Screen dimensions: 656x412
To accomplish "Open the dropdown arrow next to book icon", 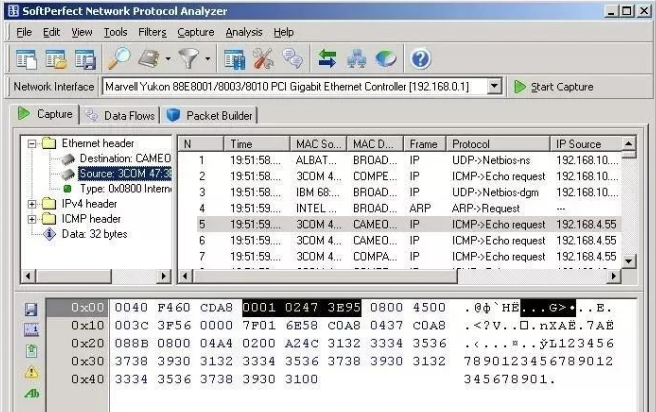I will [168, 59].
